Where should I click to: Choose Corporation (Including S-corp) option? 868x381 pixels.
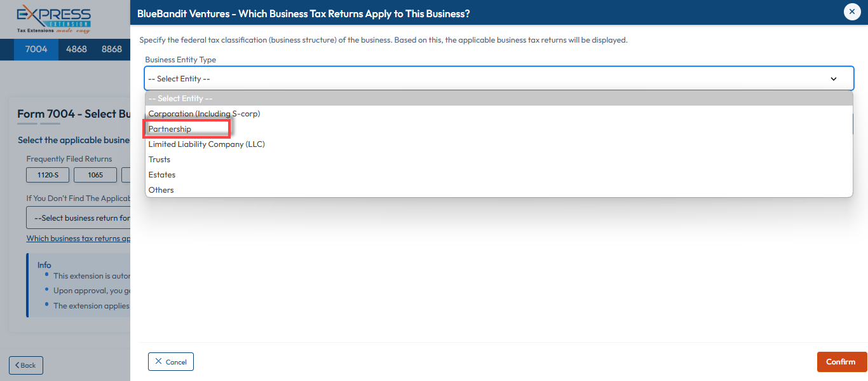[x=499, y=114]
